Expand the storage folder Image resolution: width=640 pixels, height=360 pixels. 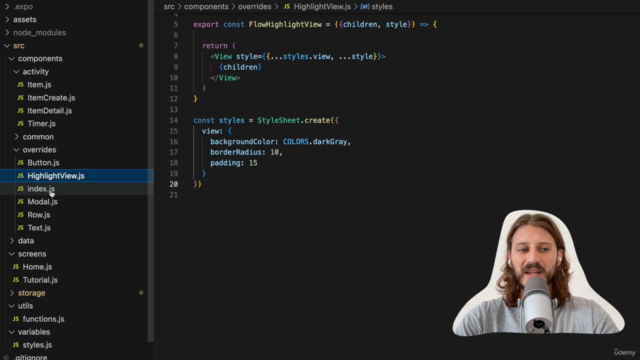[12, 293]
